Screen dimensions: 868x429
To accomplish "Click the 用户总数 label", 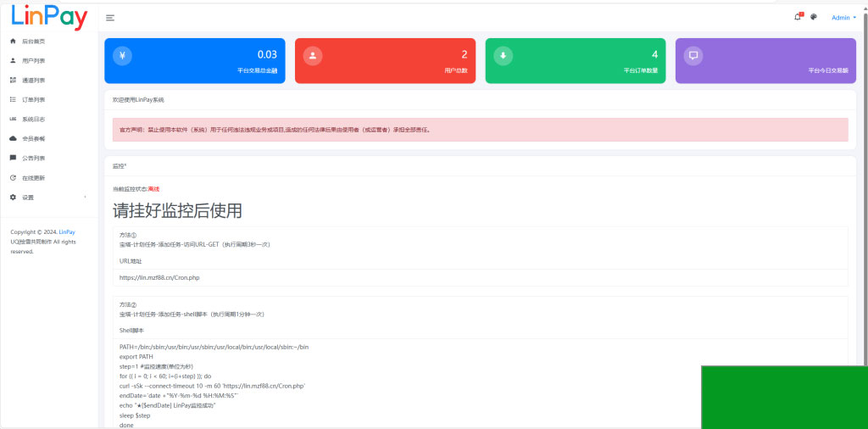I will (455, 71).
